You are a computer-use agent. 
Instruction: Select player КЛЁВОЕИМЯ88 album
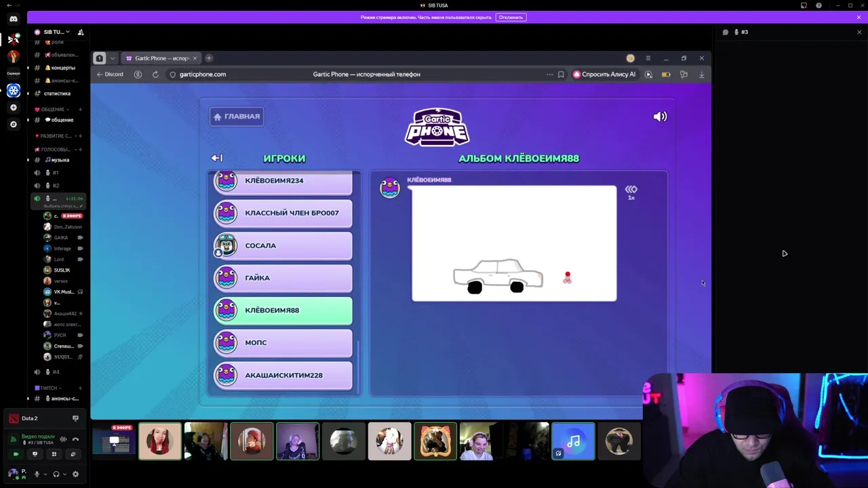283,310
